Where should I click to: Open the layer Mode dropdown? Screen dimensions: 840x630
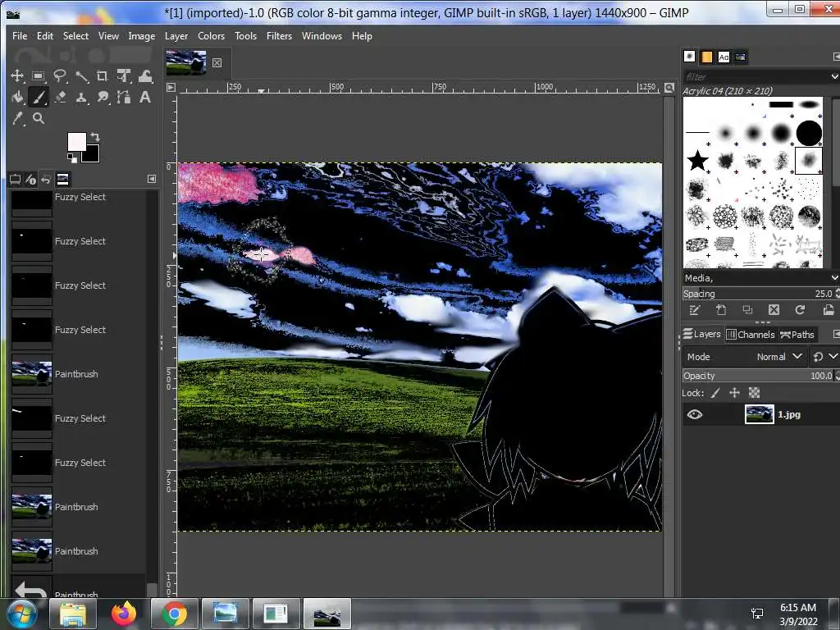point(745,356)
